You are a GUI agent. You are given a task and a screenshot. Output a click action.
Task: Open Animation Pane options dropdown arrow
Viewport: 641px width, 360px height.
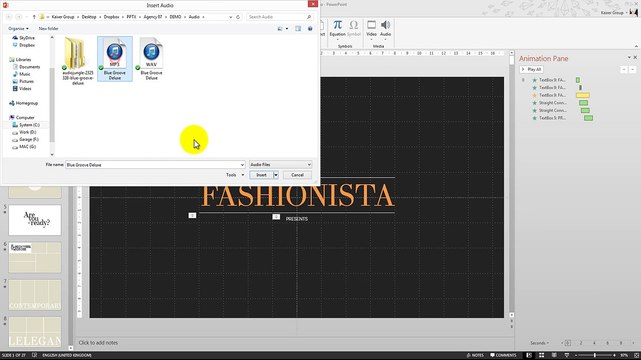pos(629,58)
